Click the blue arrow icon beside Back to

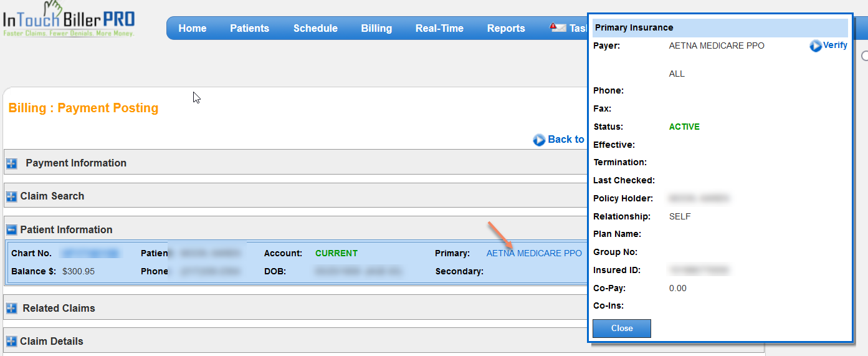pos(539,140)
